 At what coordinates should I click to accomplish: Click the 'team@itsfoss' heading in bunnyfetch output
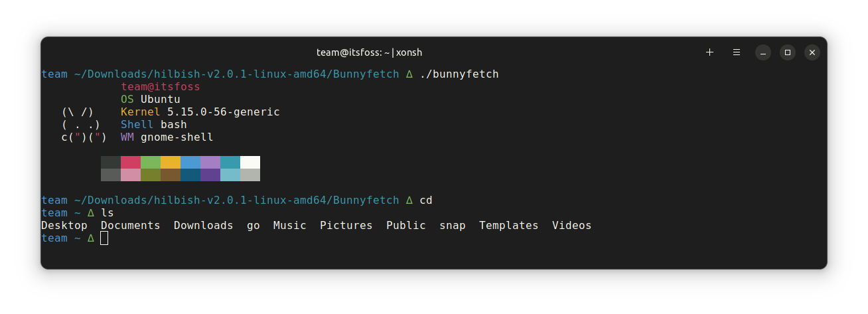[160, 87]
